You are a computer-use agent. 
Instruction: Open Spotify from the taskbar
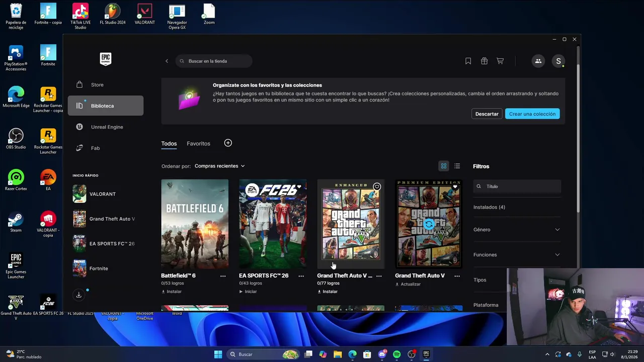[x=397, y=354]
